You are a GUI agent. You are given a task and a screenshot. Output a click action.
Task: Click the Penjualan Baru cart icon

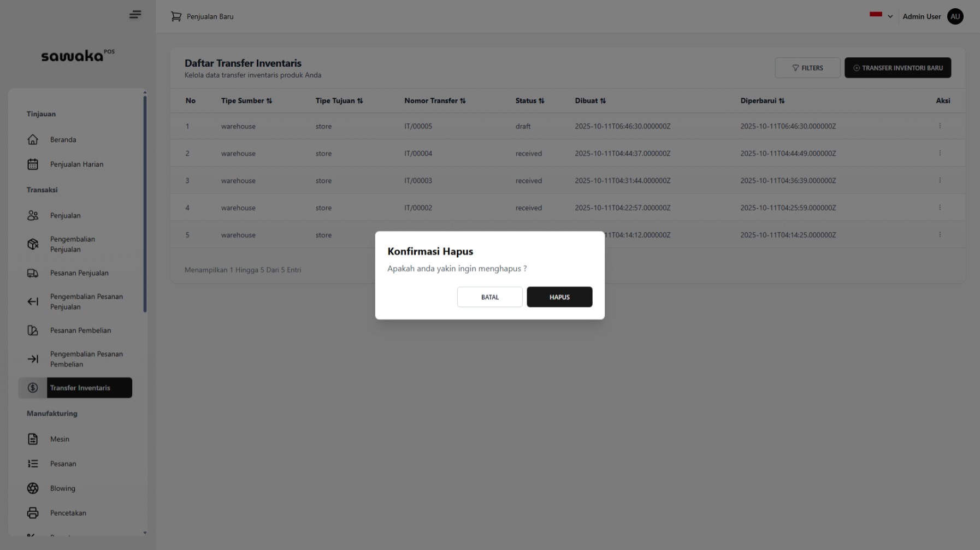coord(176,16)
